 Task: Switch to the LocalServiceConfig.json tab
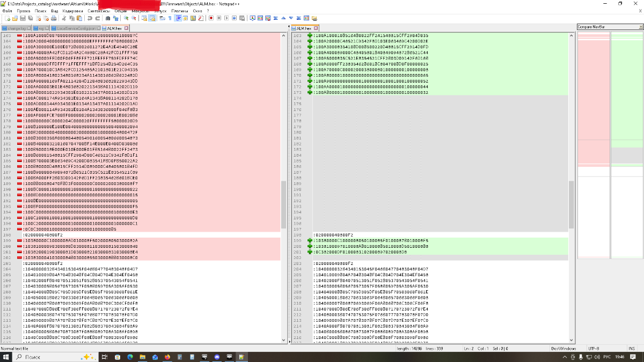77,28
